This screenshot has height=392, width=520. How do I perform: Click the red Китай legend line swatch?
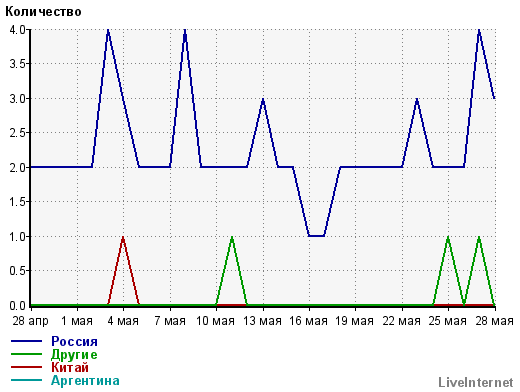[26, 367]
